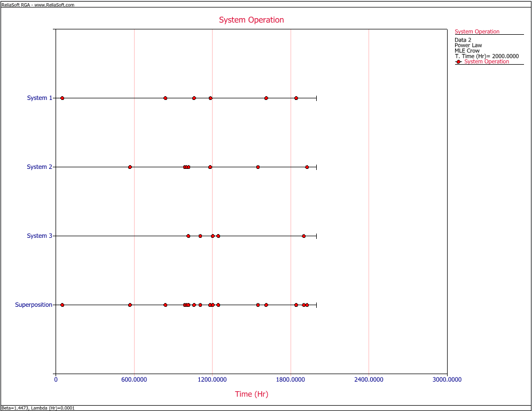The height and width of the screenshot is (411, 532).
Task: Click the legend marker icon for System Operation
Action: (x=458, y=62)
